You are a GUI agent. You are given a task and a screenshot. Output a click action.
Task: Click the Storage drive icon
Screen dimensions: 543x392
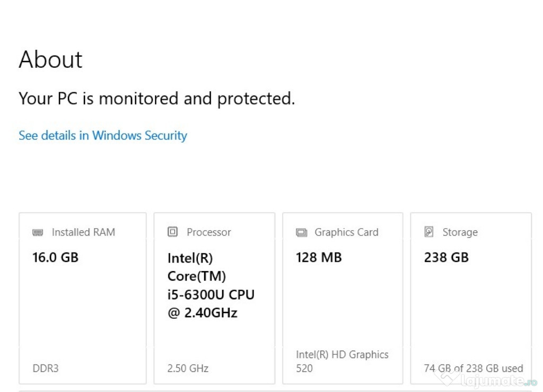[x=428, y=232]
